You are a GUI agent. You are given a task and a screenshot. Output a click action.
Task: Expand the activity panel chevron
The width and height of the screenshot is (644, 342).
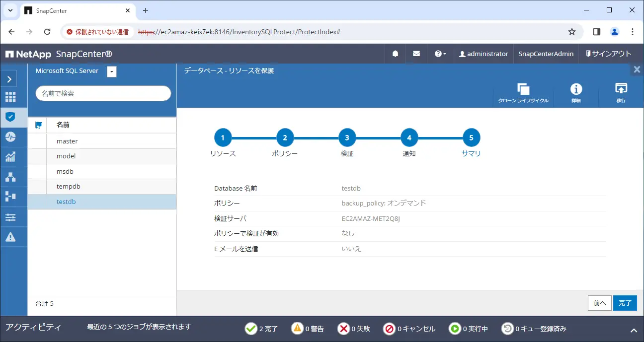pos(634,330)
